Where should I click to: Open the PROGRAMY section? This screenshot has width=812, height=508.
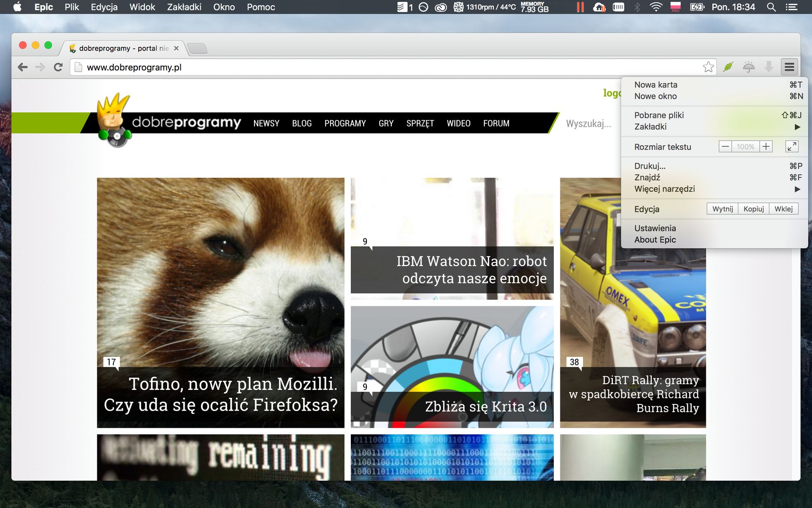point(345,123)
